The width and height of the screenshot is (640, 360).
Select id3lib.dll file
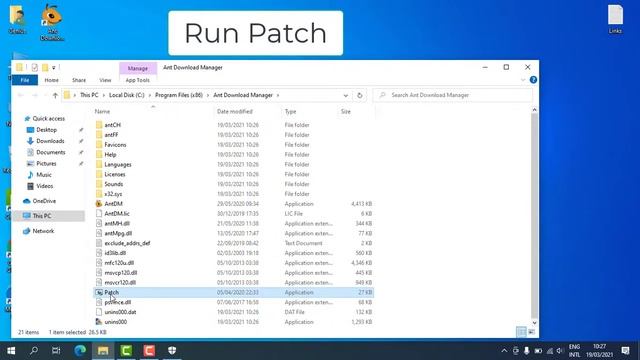pyautogui.click(x=115, y=253)
